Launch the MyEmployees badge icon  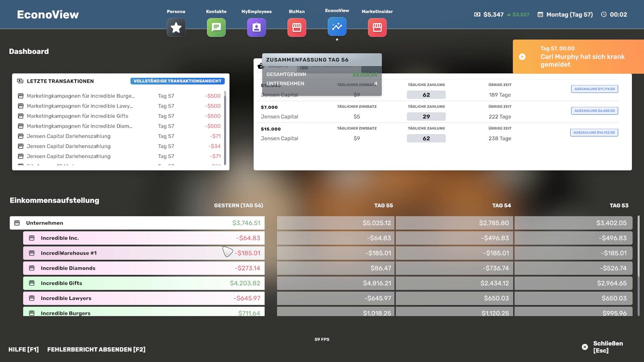pyautogui.click(x=256, y=28)
